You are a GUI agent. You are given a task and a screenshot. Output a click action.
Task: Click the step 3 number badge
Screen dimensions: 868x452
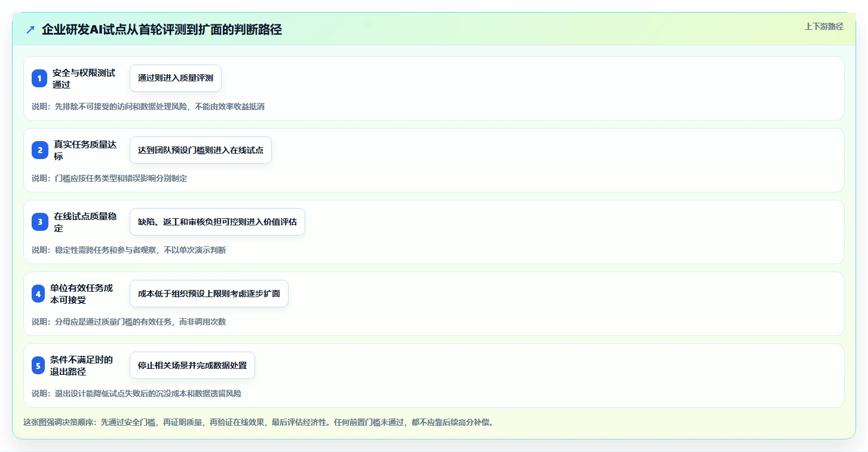[39, 222]
